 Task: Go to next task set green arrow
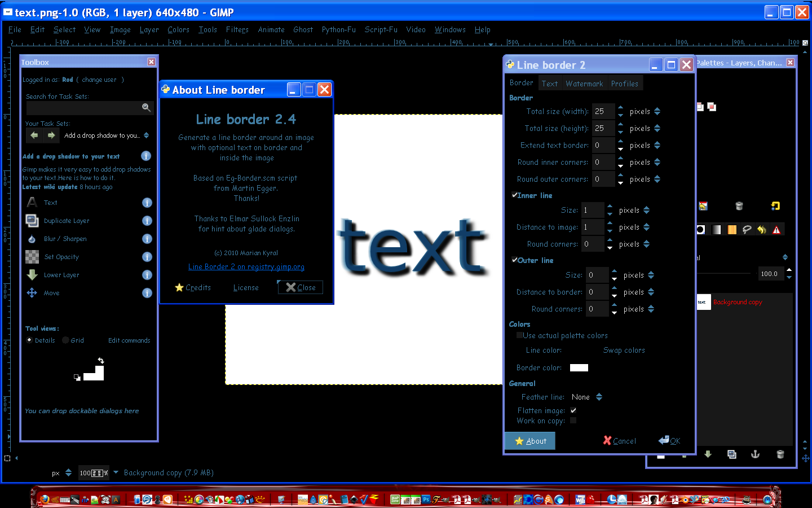(51, 135)
